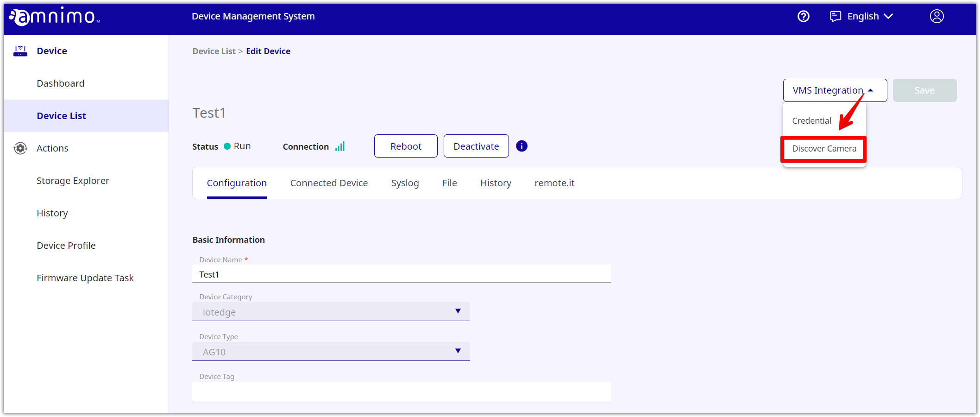Click the language chat bubble icon
The height and width of the screenshot is (417, 980).
(x=835, y=17)
